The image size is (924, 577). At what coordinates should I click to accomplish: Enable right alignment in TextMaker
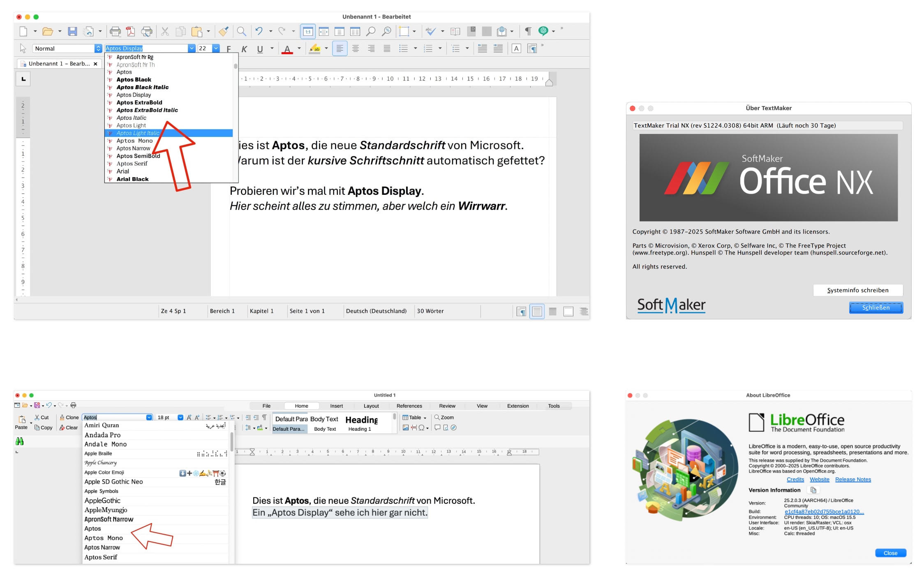pyautogui.click(x=371, y=48)
